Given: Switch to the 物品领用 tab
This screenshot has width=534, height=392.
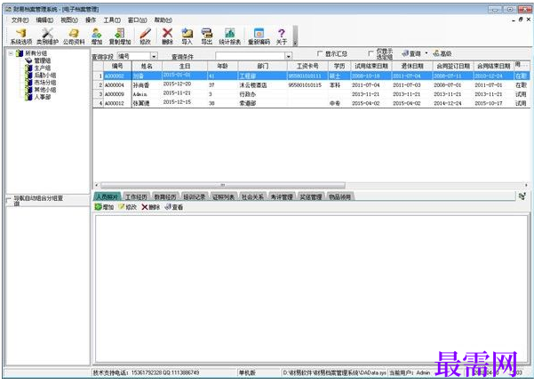Looking at the screenshot, I should coord(340,196).
